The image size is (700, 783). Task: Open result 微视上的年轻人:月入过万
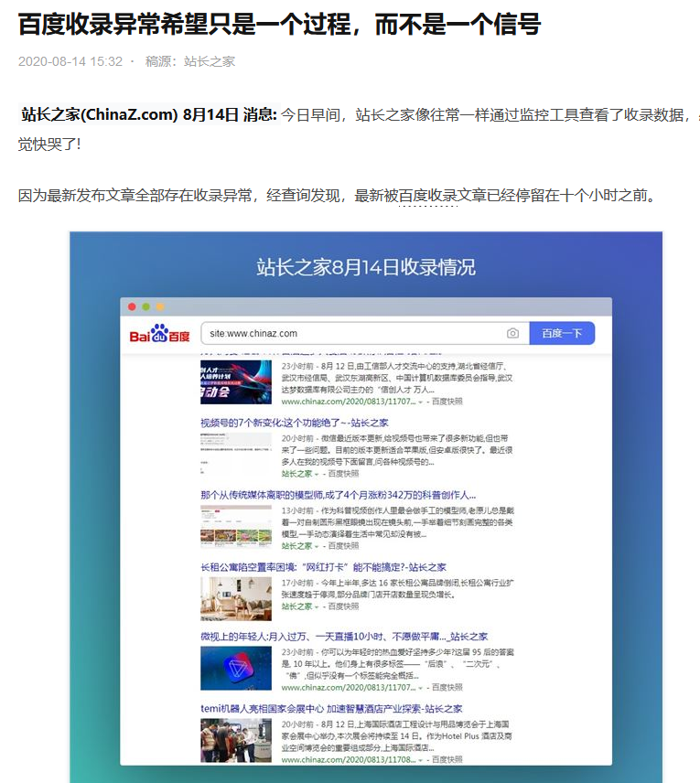(344, 637)
